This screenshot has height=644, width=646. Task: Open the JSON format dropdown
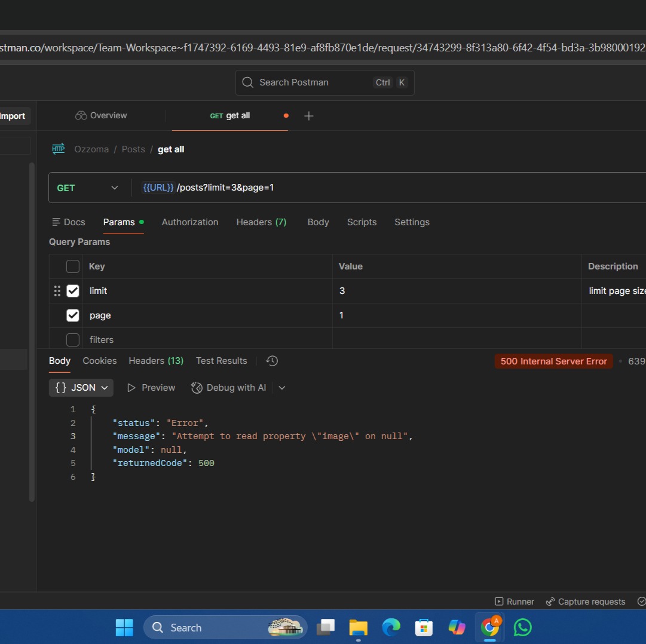coord(81,388)
